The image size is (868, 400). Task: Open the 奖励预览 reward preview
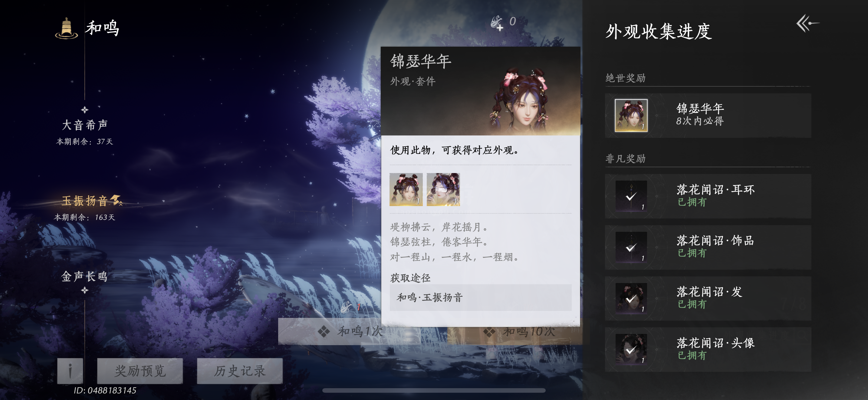[140, 371]
